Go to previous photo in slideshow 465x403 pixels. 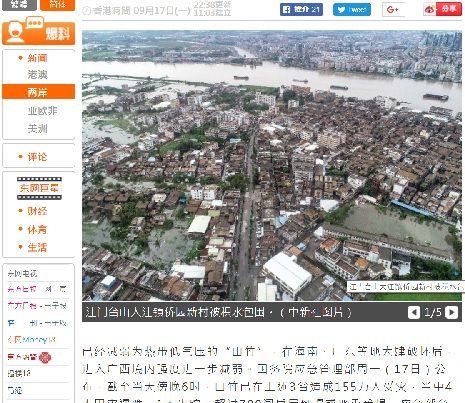414,312
